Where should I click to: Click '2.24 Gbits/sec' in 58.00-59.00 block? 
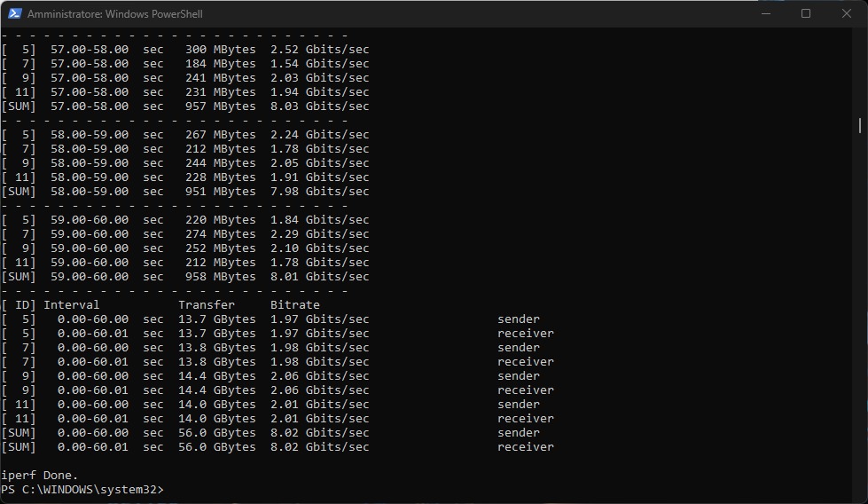(x=320, y=135)
